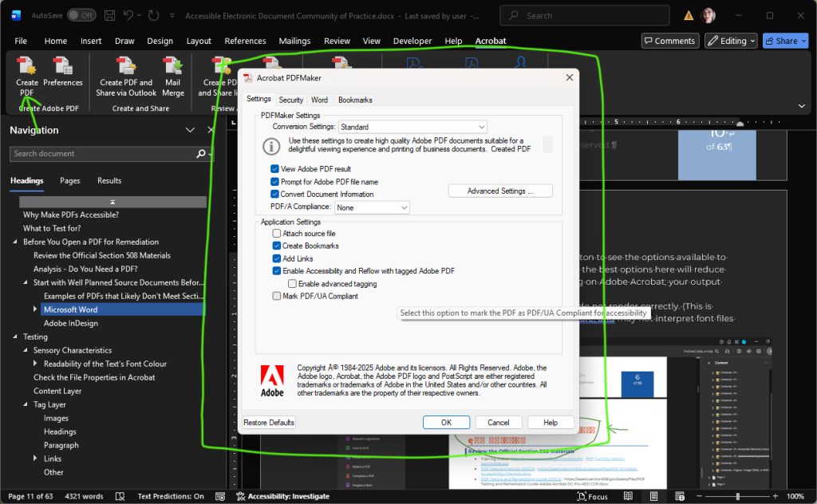Select Read Mode view icon

coord(629,496)
